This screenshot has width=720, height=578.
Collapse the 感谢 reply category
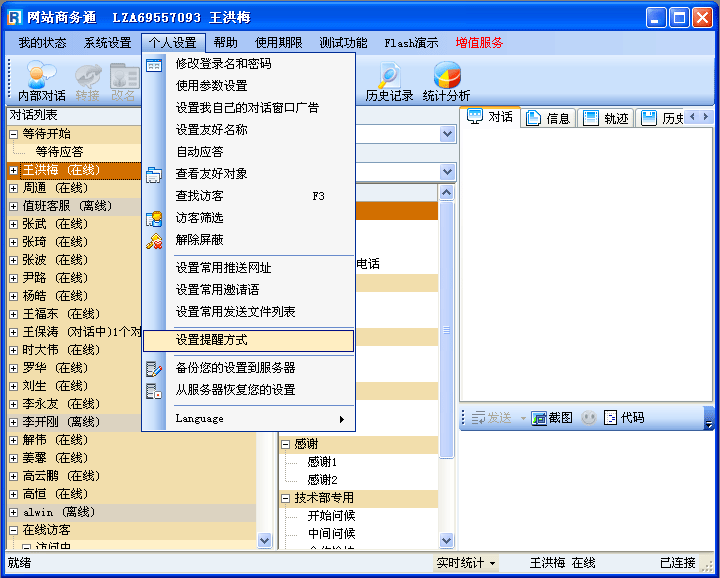tap(286, 444)
